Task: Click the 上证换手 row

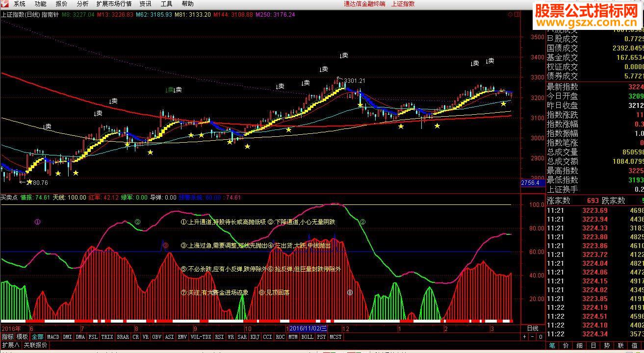Action: pos(595,189)
